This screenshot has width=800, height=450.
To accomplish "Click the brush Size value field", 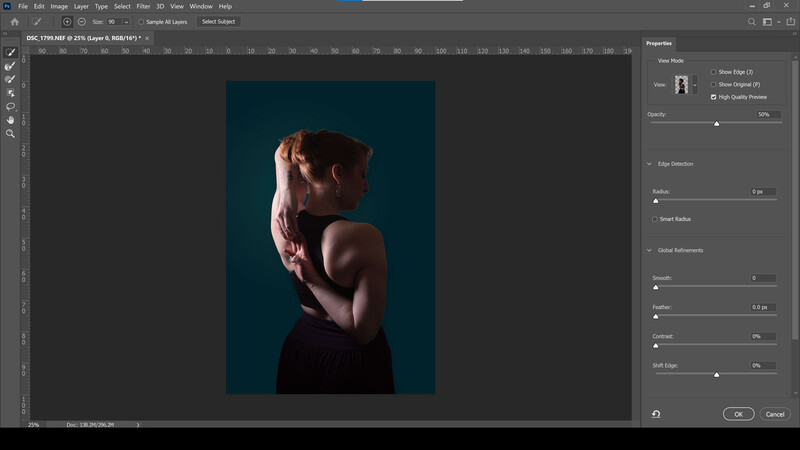I will tap(114, 22).
